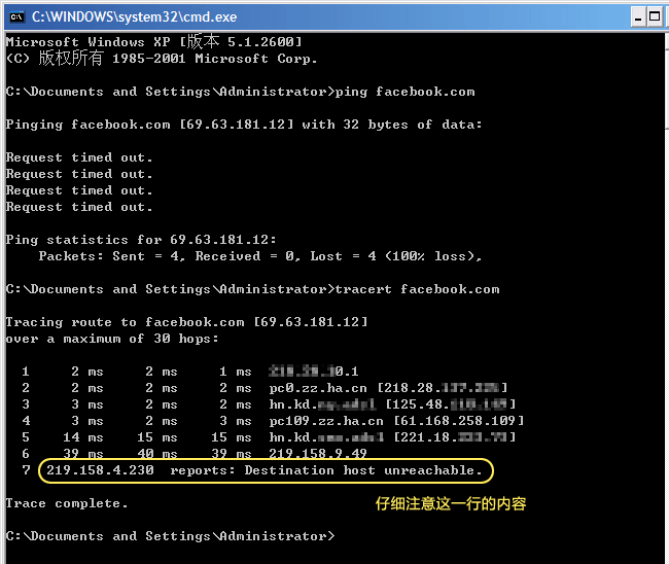Screen dimensions: 669x564
Task: Click the 'Microsoft Windows XP' version line
Action: [153, 42]
